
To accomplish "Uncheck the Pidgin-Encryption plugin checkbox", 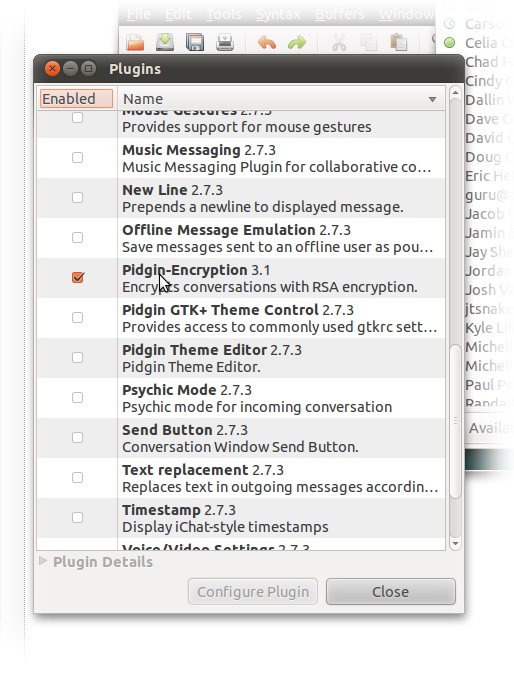I will point(78,277).
